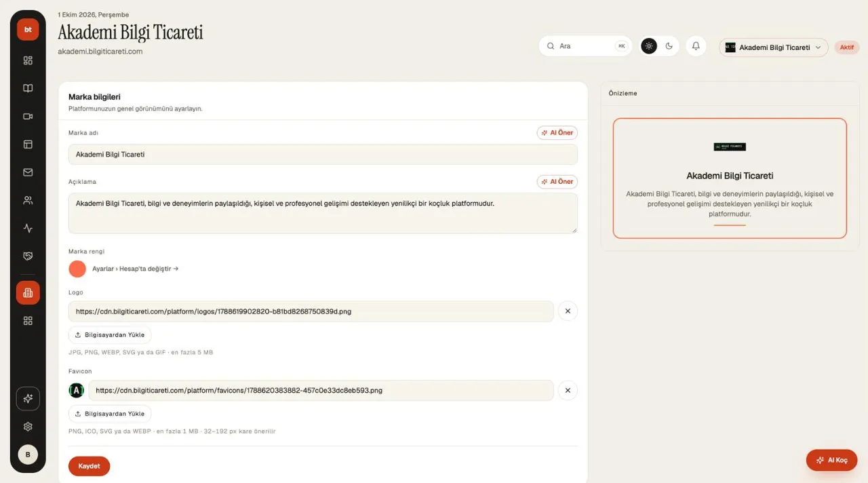Click the Önizleme panel heading

pos(623,93)
